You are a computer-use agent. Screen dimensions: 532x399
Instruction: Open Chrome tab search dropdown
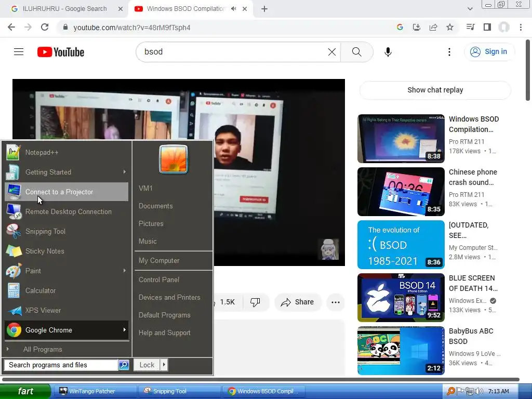[470, 9]
